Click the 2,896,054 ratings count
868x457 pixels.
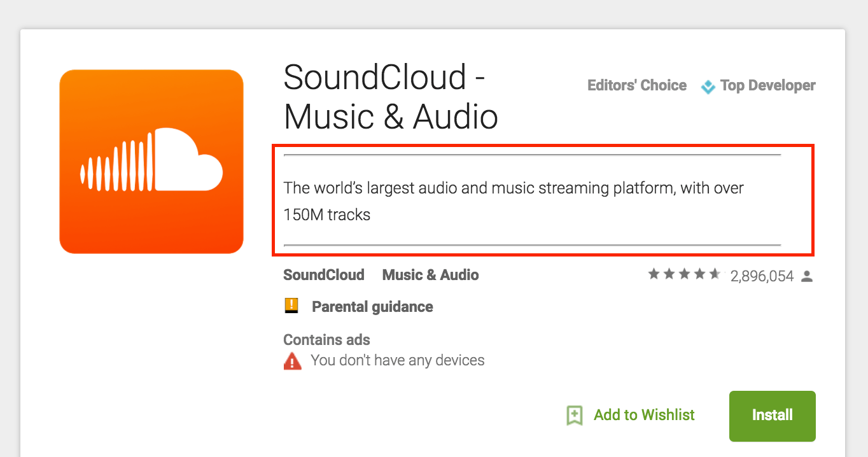coord(762,276)
